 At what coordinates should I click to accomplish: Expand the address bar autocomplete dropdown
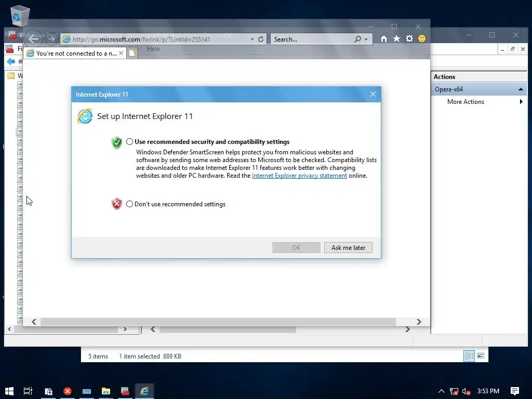coord(252,39)
